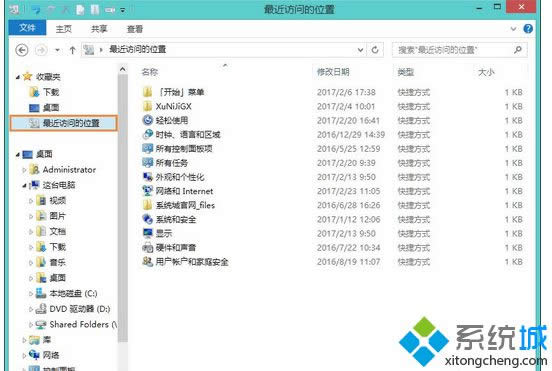Switch to the 共享 ribbon tab

pos(99,29)
